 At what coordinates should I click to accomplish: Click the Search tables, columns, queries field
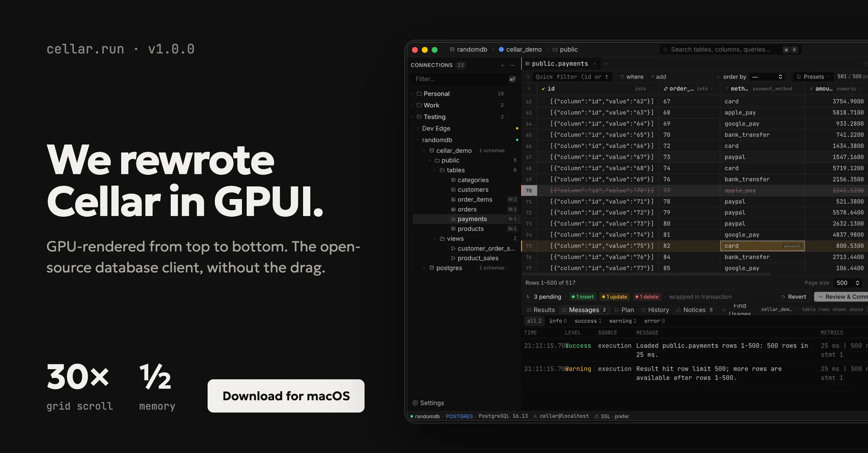tap(730, 50)
